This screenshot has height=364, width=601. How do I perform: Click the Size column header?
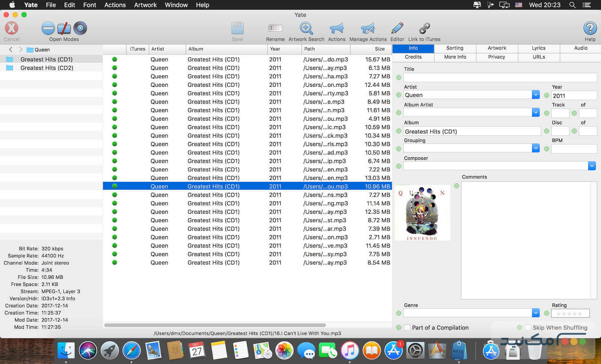(x=379, y=49)
